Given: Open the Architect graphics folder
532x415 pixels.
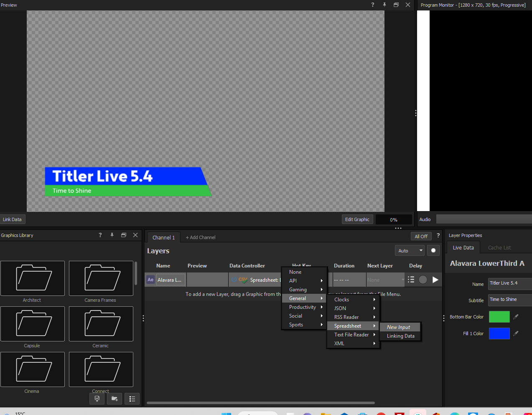Looking at the screenshot, I should coord(33,278).
